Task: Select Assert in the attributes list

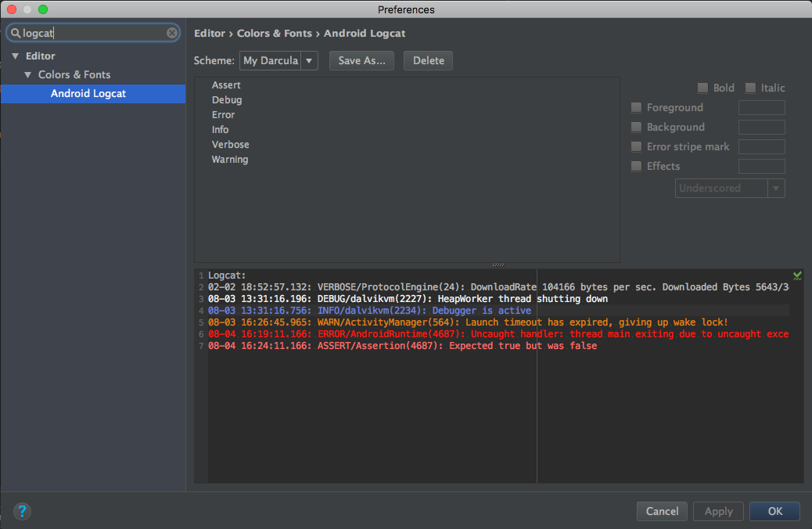Action: 226,85
